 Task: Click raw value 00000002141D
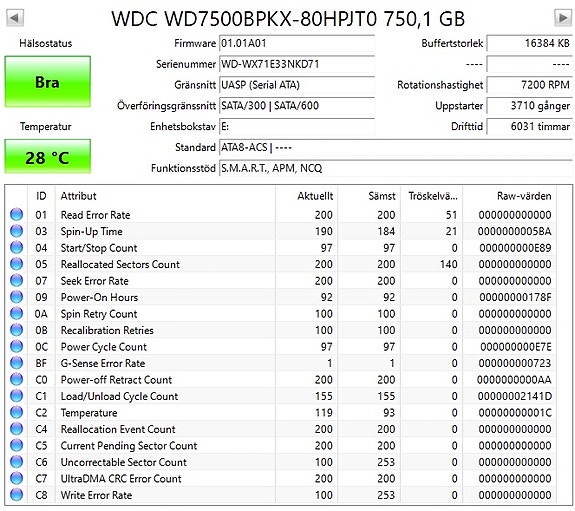click(514, 397)
